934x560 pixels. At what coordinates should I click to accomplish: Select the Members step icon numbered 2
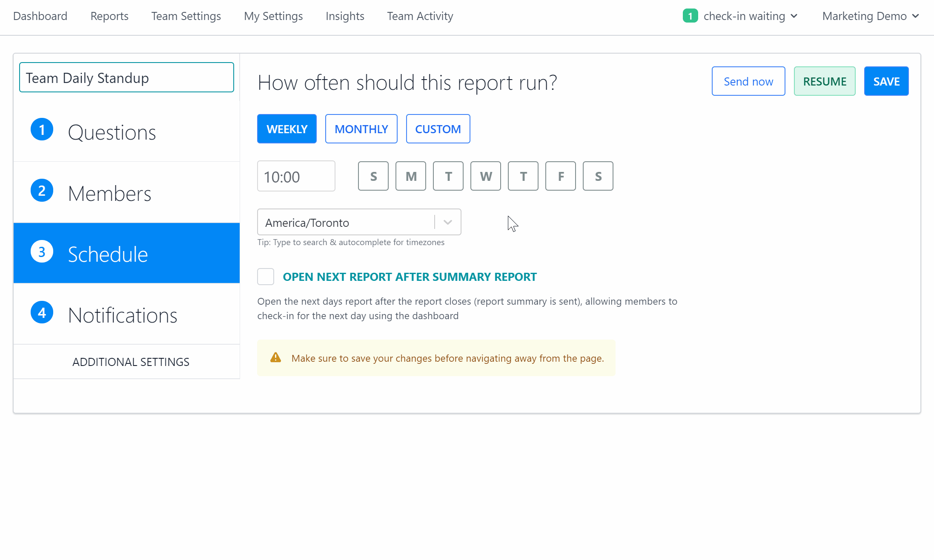[x=42, y=190]
